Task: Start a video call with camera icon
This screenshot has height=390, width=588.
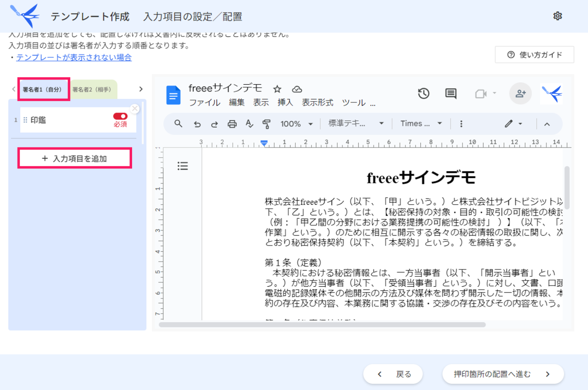Action: pyautogui.click(x=481, y=94)
